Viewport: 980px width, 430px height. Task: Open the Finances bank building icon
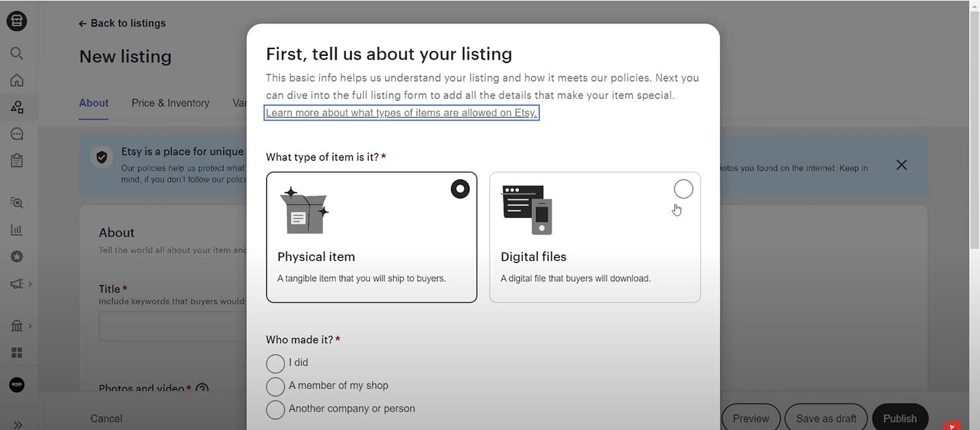(17, 326)
